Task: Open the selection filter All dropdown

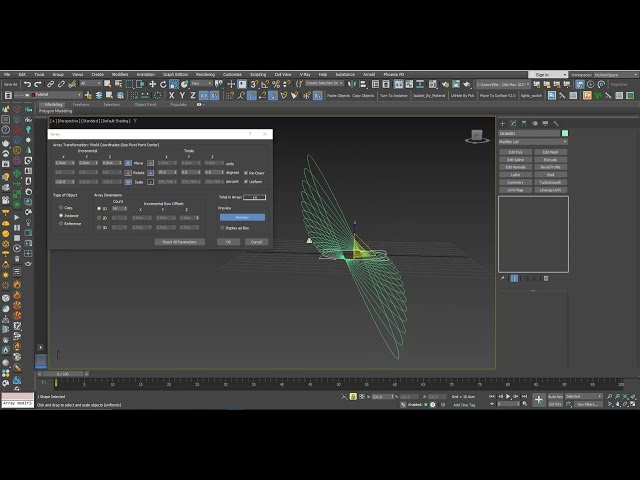Action: (90, 84)
